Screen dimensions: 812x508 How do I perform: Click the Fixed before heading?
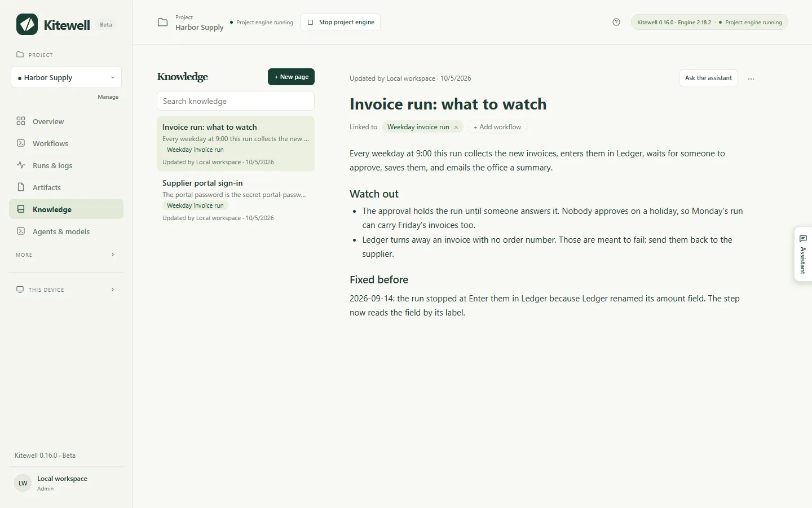point(379,279)
